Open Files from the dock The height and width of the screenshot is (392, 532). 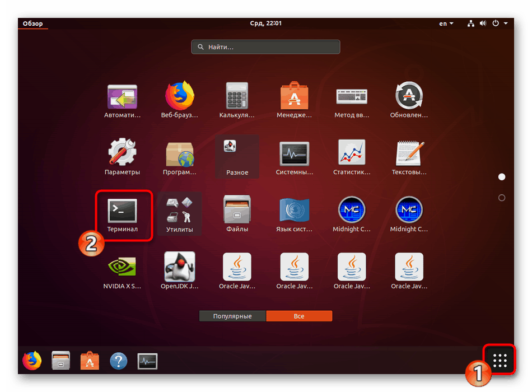point(60,361)
